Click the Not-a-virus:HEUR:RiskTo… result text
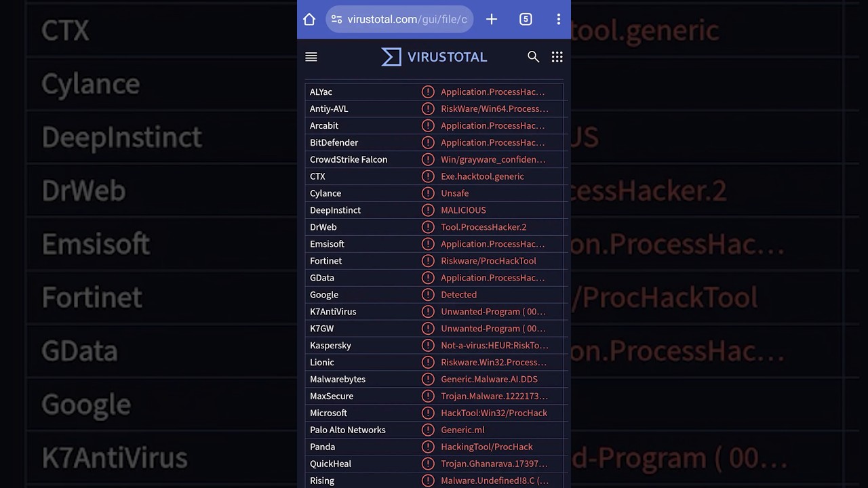 coord(494,346)
